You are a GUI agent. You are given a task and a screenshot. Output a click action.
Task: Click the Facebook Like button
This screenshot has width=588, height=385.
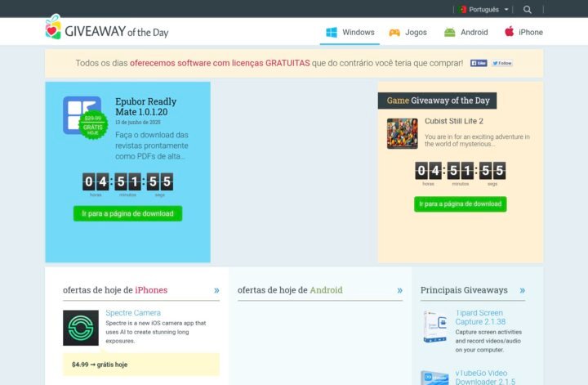pos(479,63)
